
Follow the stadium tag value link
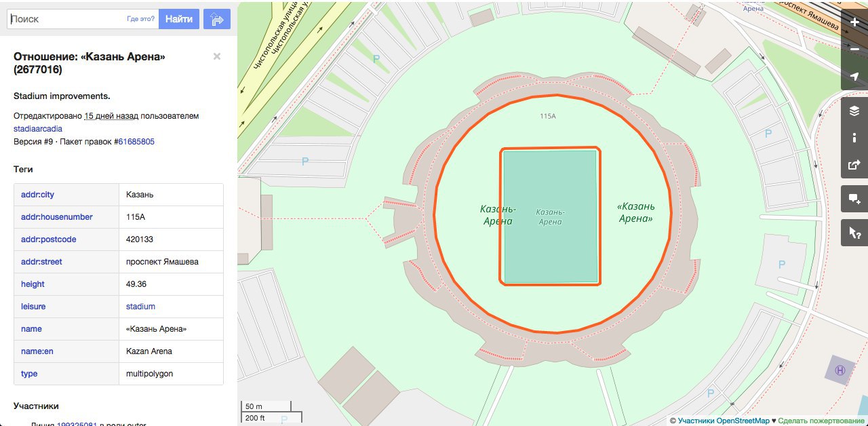pos(140,307)
